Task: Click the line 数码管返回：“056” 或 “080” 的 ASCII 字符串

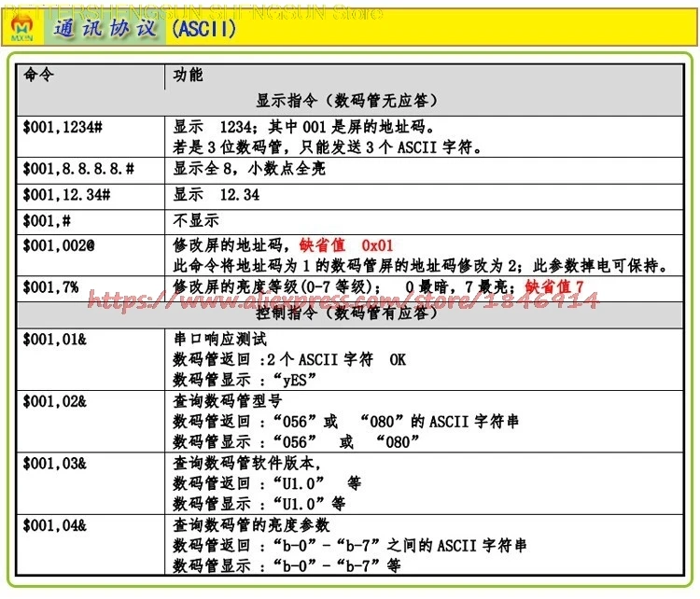Action: tap(346, 422)
